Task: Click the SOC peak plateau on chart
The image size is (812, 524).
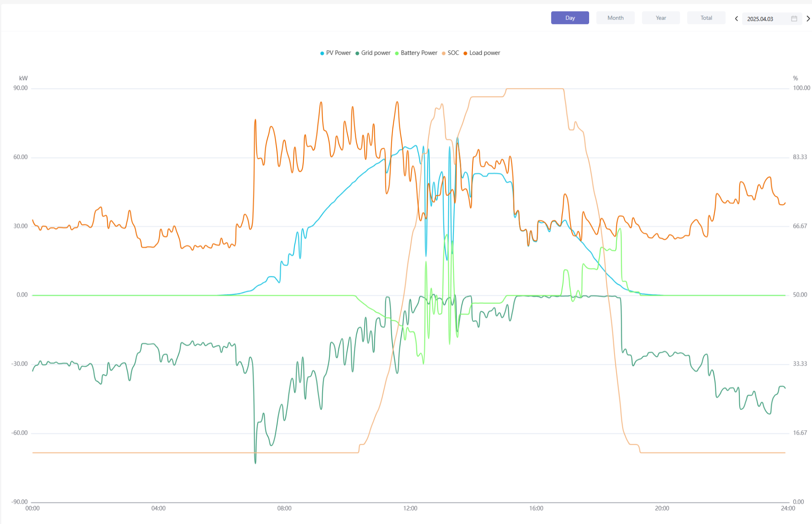Action: click(535, 89)
